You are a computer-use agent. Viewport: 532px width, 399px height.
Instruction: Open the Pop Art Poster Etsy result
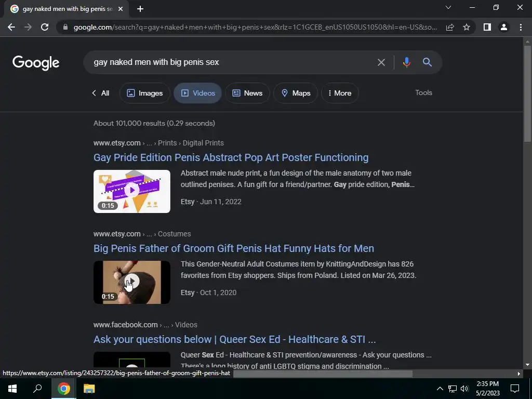click(x=231, y=157)
